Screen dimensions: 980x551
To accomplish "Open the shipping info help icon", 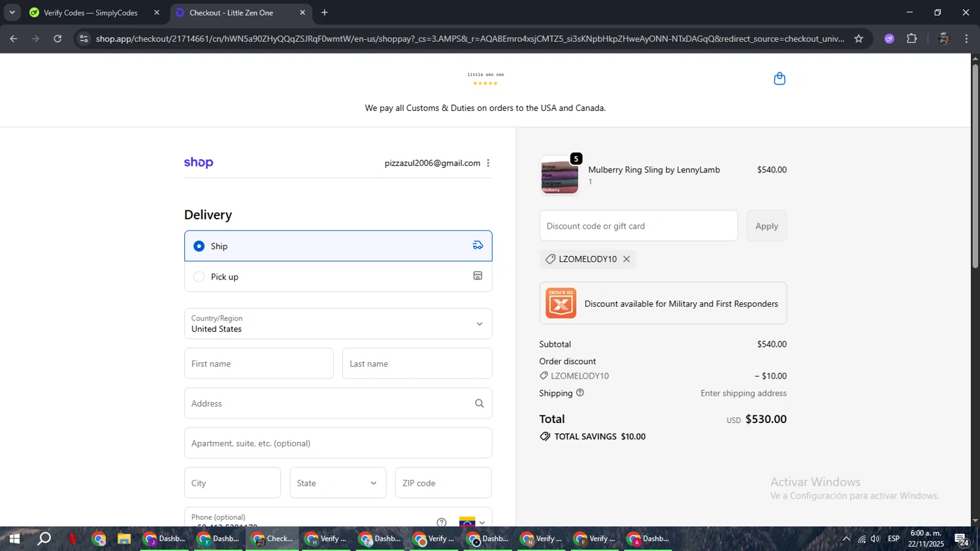I will tap(580, 393).
